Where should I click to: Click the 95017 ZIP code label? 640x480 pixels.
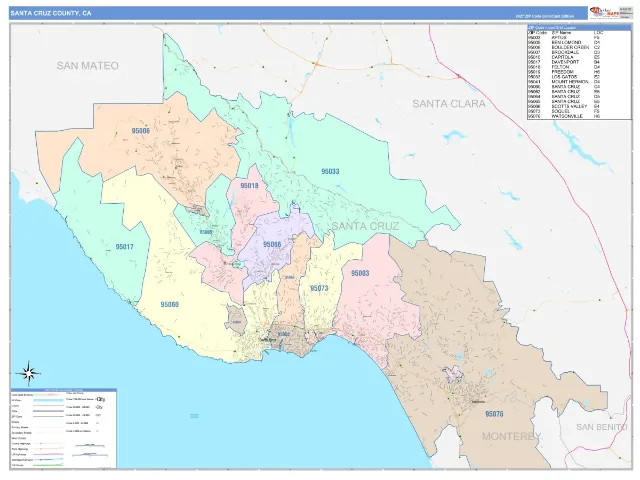pyautogui.click(x=124, y=247)
